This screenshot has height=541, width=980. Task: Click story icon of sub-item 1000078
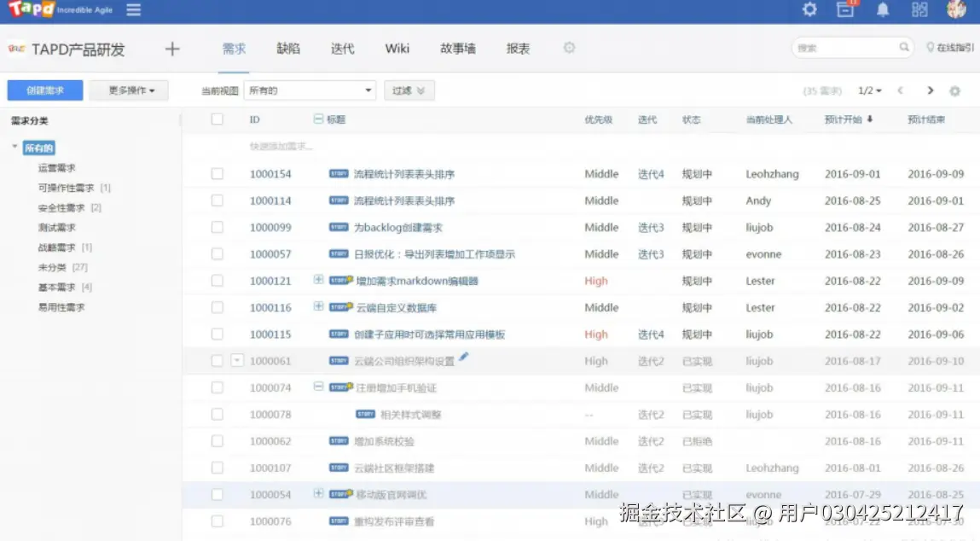point(365,414)
